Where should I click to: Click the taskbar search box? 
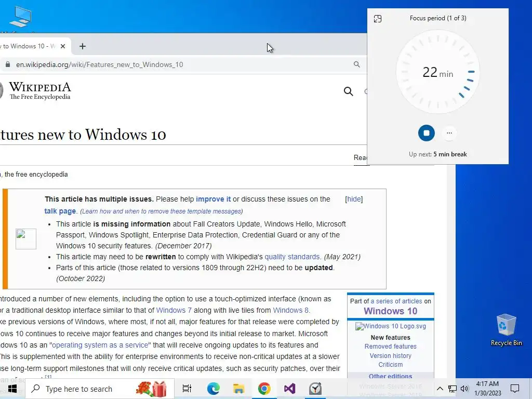coord(100,389)
